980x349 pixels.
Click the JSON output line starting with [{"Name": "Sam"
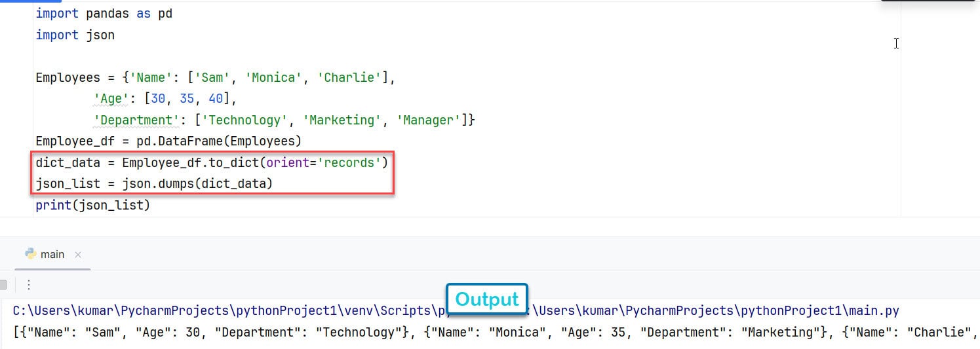point(495,332)
